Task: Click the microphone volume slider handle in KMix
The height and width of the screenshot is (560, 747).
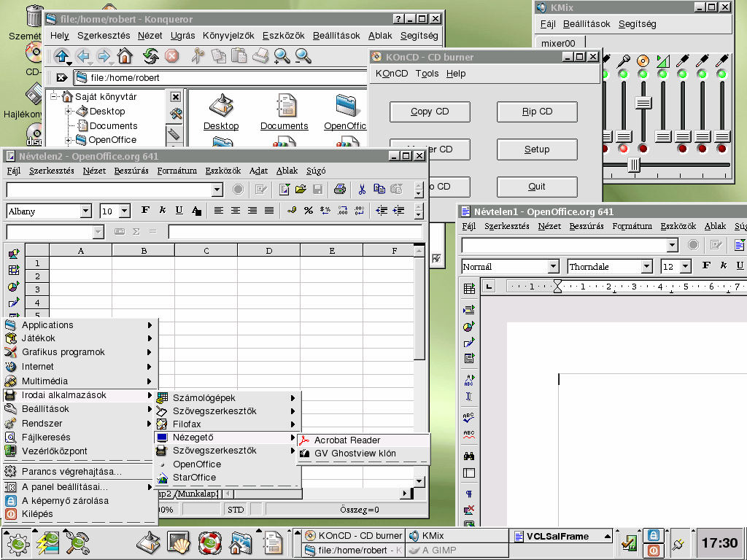Action: 623,136
